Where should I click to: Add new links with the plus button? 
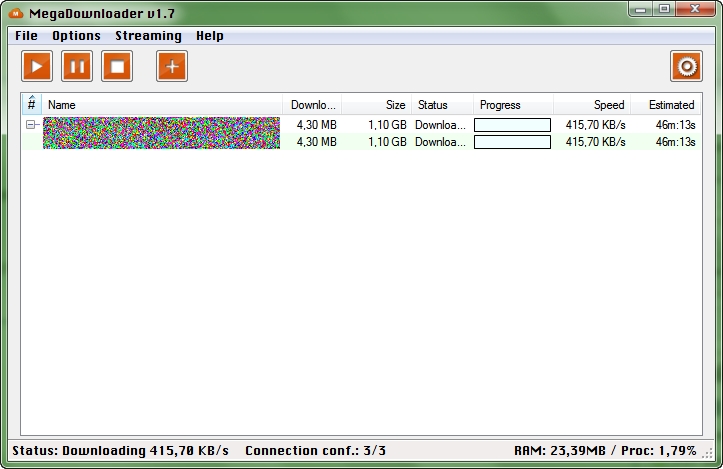(x=172, y=66)
